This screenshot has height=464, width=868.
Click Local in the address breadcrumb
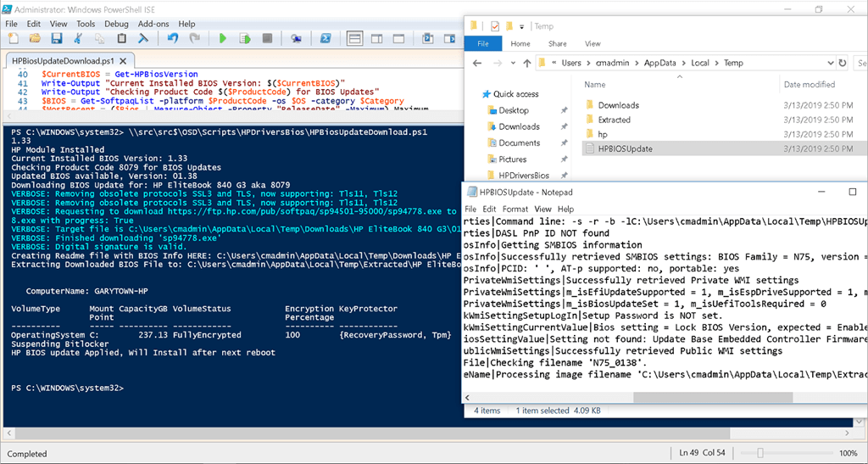[x=699, y=63]
